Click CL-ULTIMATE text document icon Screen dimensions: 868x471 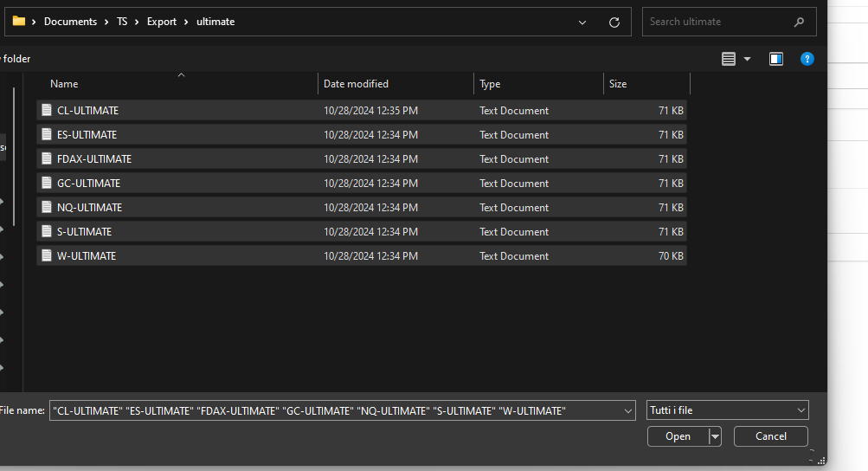point(47,110)
